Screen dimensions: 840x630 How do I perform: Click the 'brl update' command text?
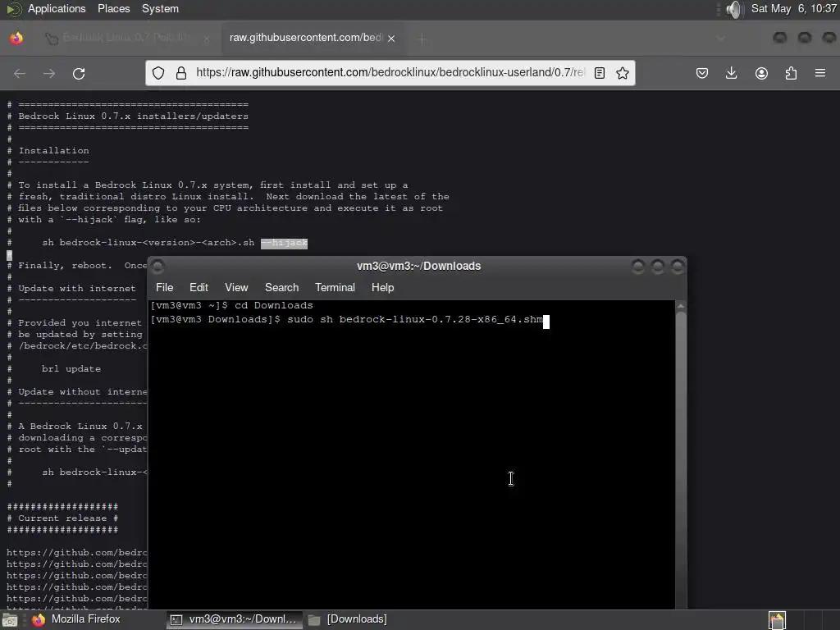click(71, 368)
